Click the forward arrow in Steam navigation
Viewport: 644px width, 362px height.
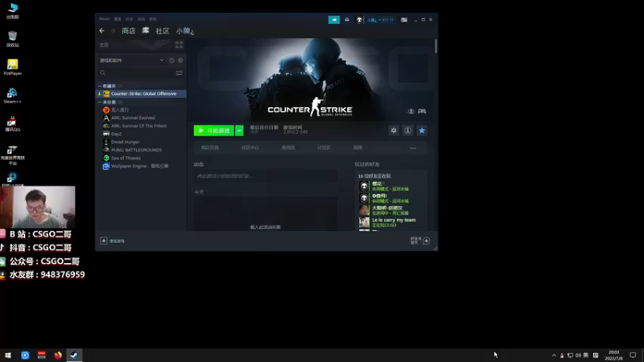[113, 31]
